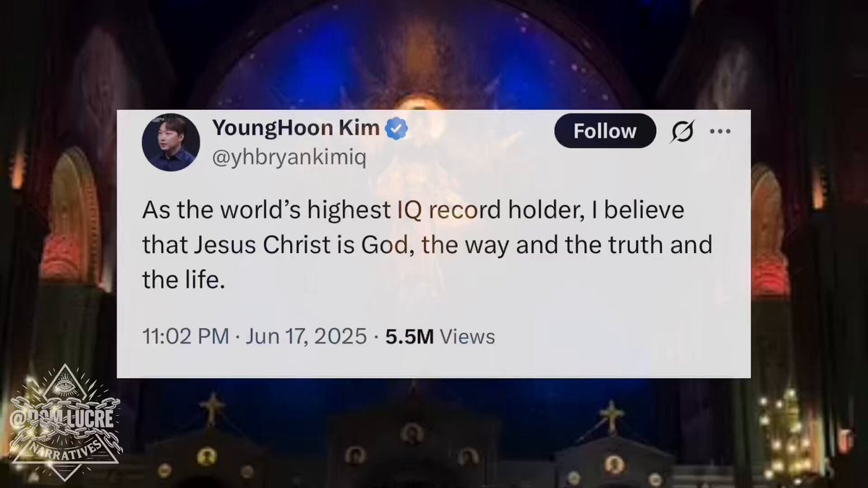868x488 pixels.
Task: Select the Jun 17, 2025 date
Action: [x=305, y=336]
